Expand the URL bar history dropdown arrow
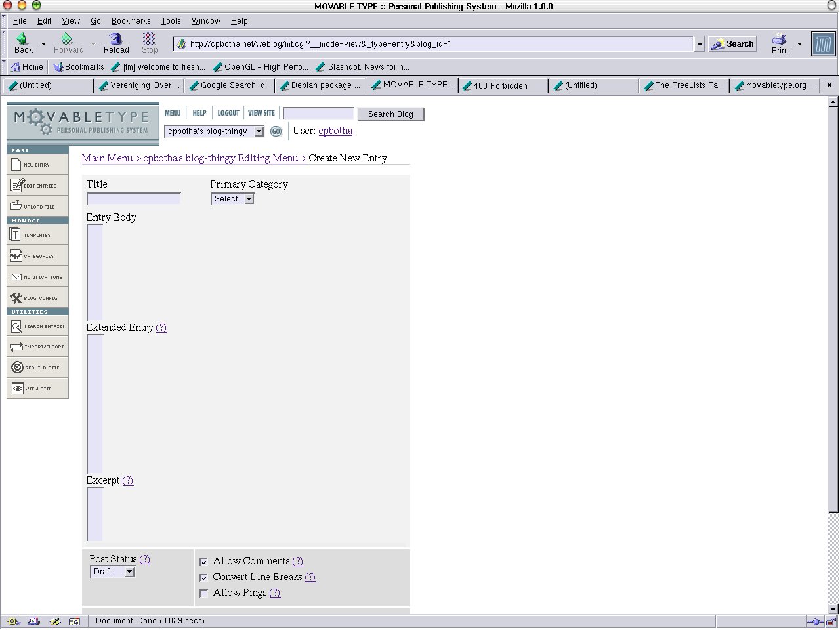Image resolution: width=840 pixels, height=630 pixels. click(x=700, y=44)
